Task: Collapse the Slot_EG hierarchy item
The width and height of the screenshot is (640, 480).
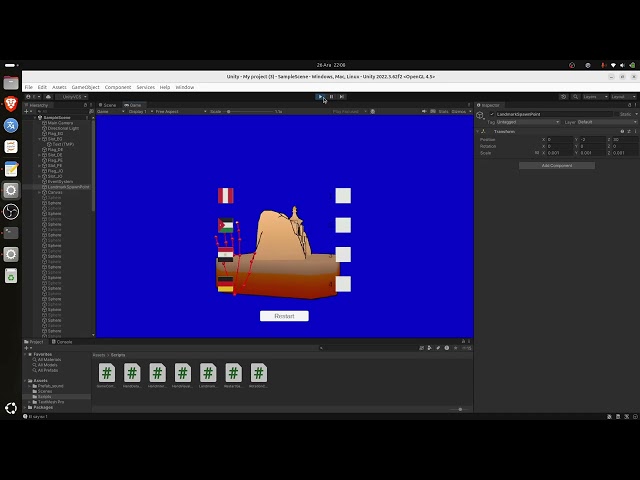Action: 40,139
